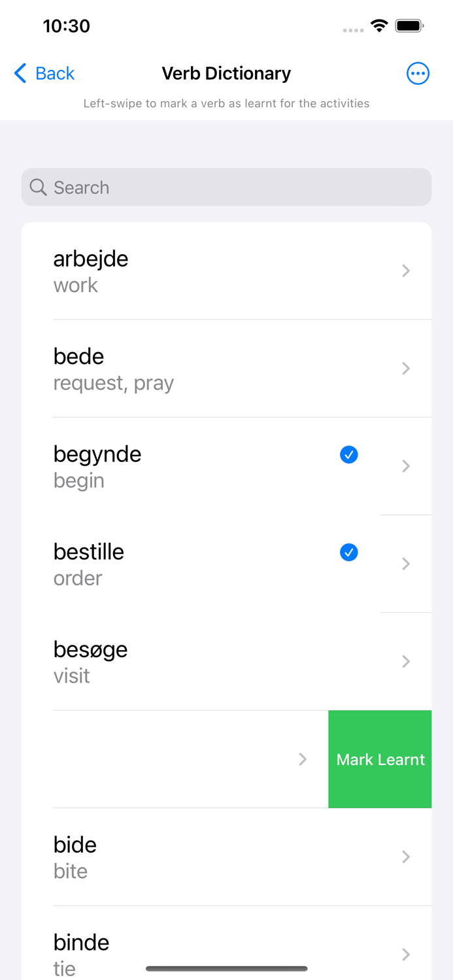Mark the swiped verb as learnt
The image size is (453, 980).
coord(380,759)
